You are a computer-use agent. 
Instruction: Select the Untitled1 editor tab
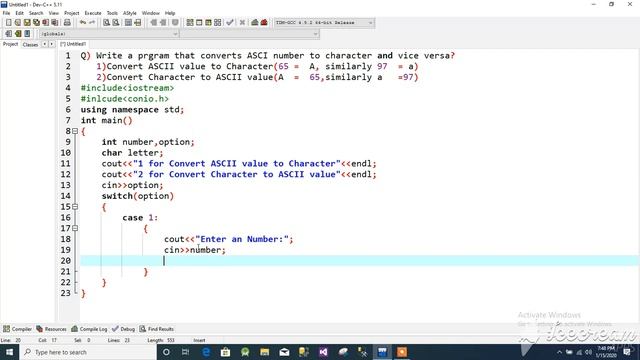[x=73, y=44]
